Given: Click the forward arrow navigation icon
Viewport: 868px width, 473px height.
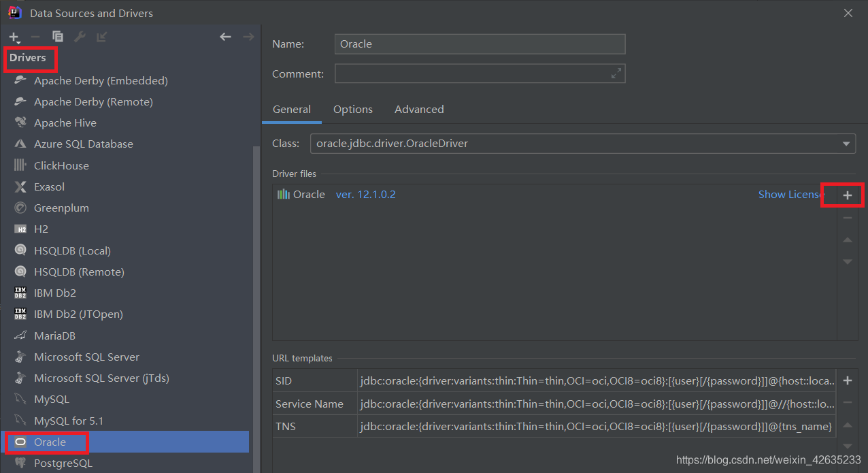Looking at the screenshot, I should [247, 36].
